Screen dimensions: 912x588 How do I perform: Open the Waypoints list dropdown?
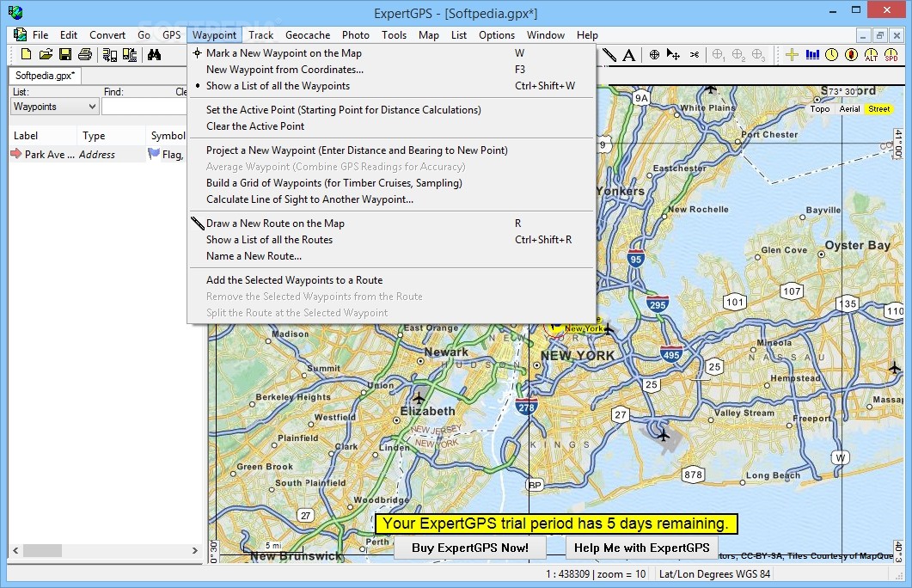[x=55, y=107]
